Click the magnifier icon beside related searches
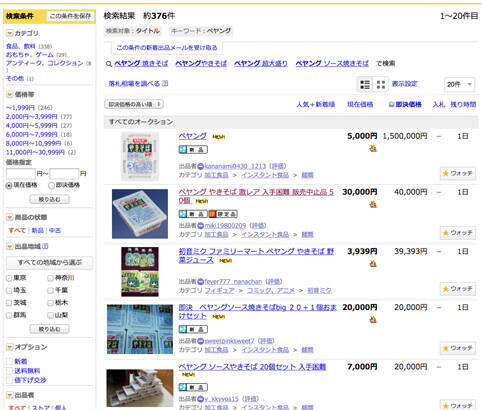 click(x=108, y=64)
